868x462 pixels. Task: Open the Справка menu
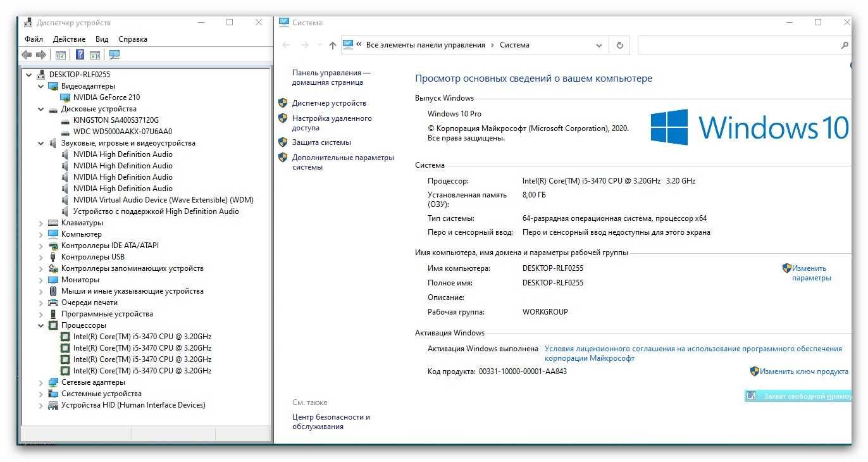tap(133, 39)
